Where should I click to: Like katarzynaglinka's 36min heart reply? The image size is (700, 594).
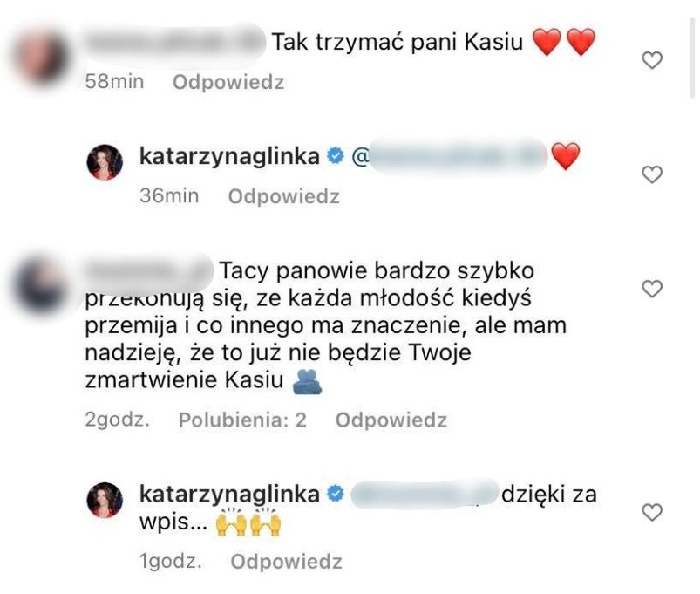coord(652,174)
